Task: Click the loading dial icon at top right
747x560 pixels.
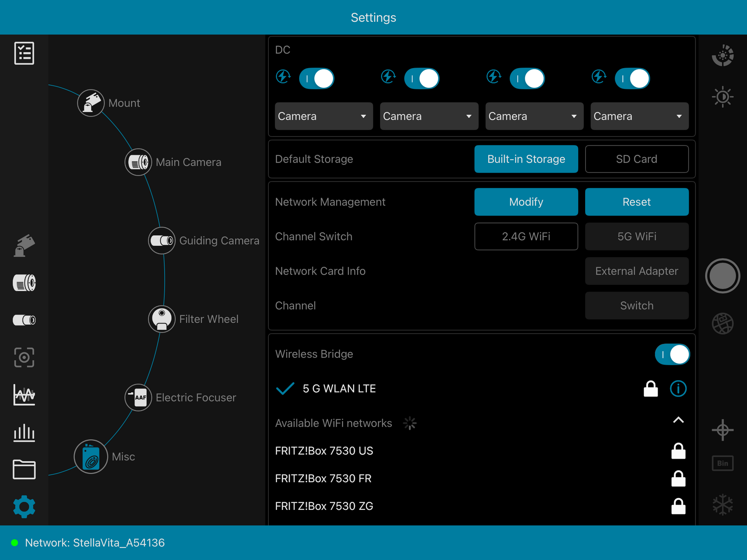Action: pyautogui.click(x=722, y=55)
